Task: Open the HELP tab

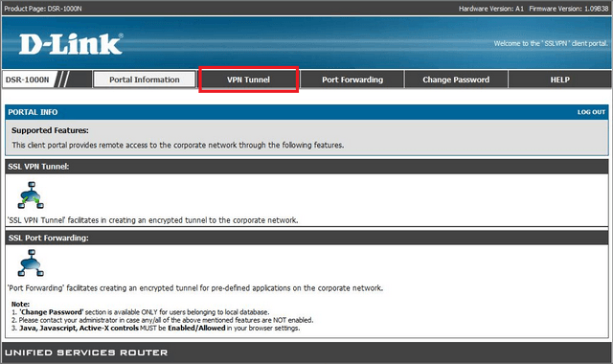Action: click(559, 80)
